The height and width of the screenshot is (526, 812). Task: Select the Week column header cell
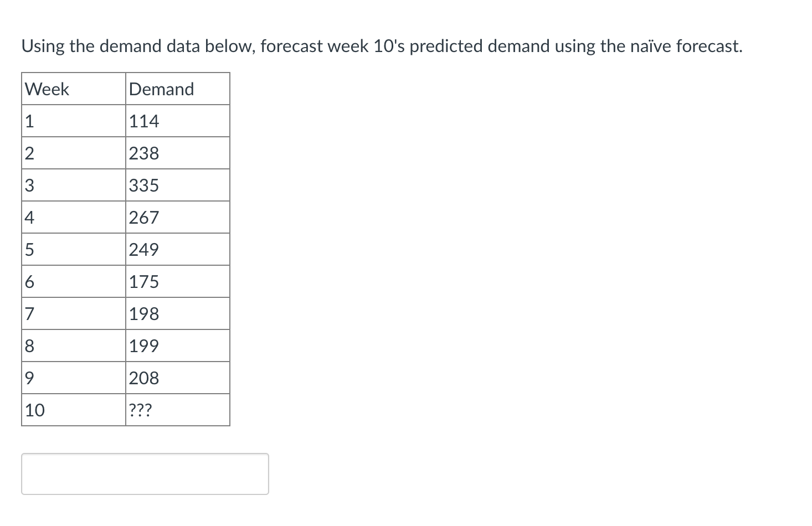72,89
